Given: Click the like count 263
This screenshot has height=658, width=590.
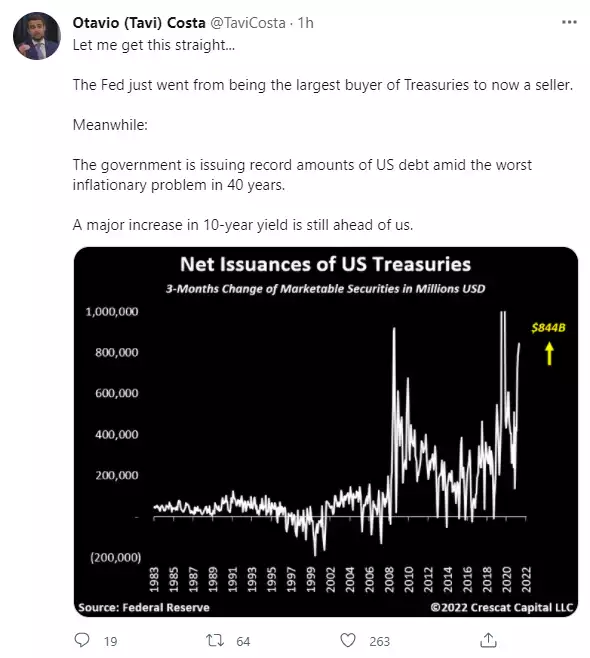Looking at the screenshot, I should click(379, 641).
